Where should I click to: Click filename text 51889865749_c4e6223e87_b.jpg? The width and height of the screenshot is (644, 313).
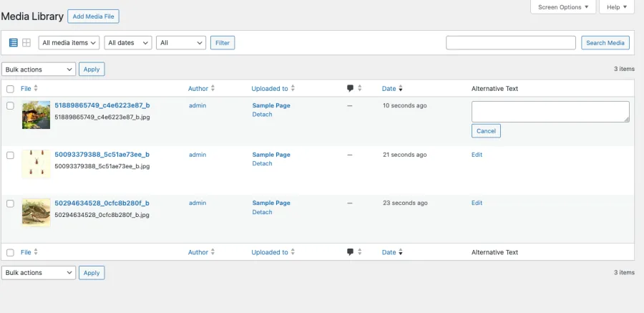[x=102, y=117]
